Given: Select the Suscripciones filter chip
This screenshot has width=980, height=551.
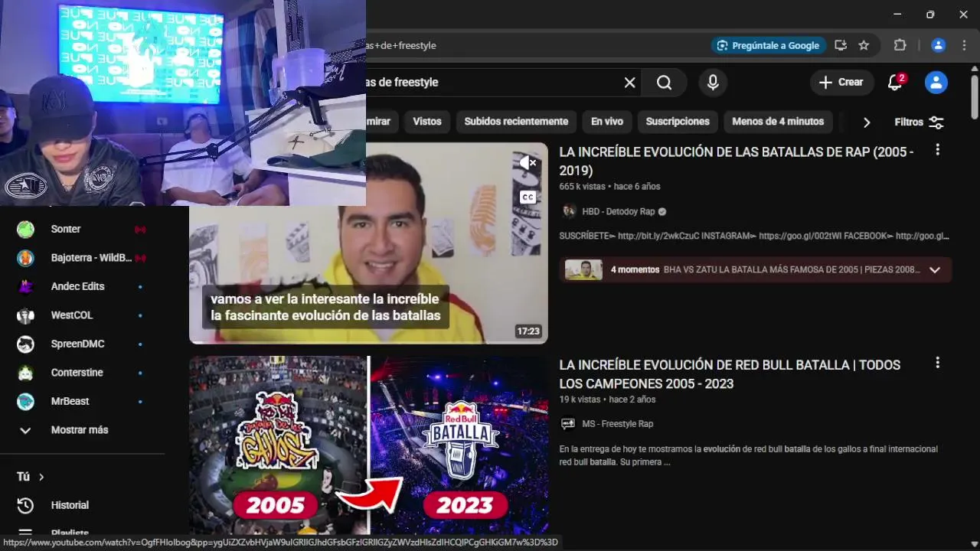Looking at the screenshot, I should pos(678,122).
